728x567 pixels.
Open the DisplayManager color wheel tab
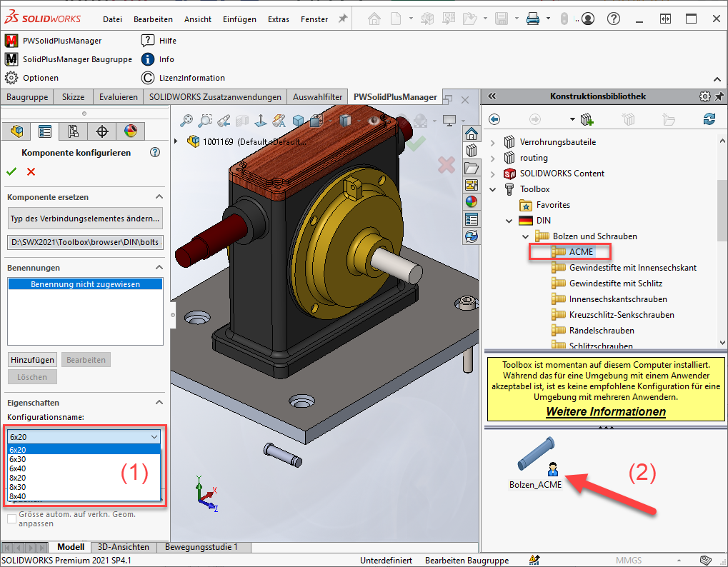click(130, 131)
